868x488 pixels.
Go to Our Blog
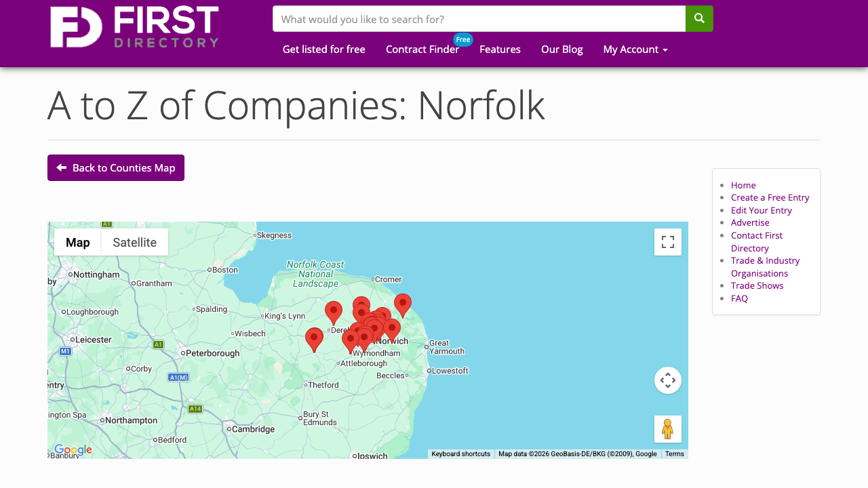(x=561, y=49)
